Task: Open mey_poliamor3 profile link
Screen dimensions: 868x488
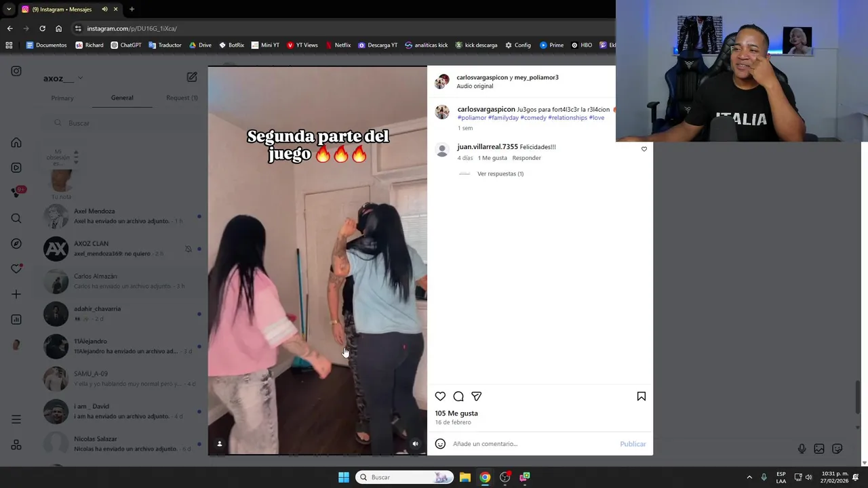Action: pyautogui.click(x=536, y=77)
